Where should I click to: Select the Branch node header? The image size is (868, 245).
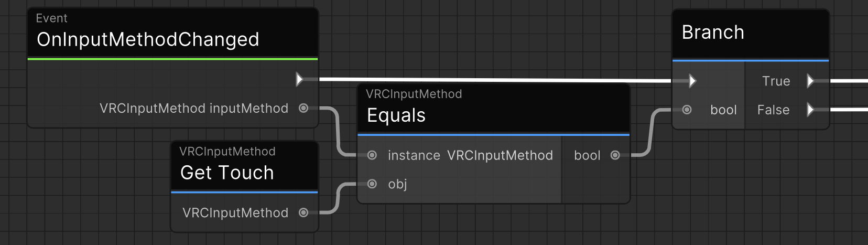click(x=713, y=33)
